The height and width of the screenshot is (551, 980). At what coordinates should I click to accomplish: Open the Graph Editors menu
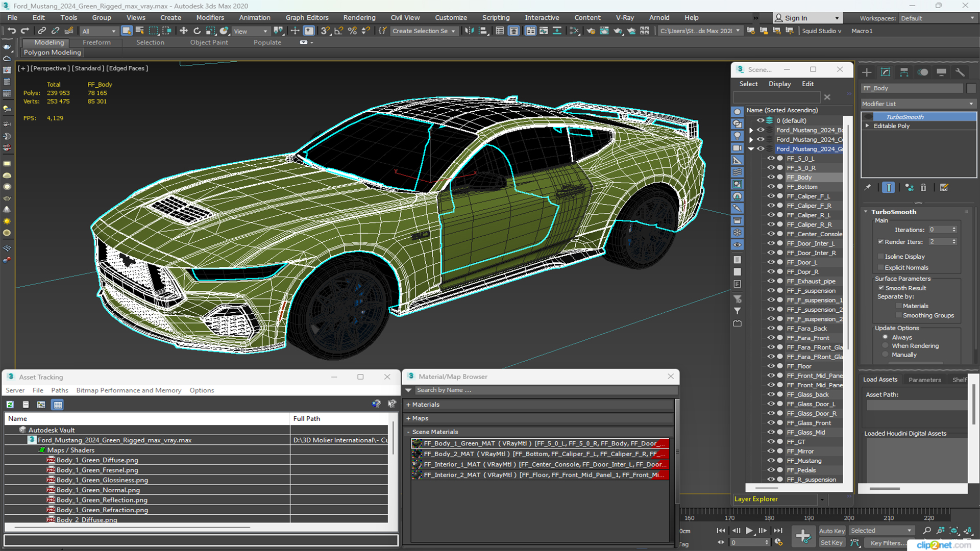307,17
